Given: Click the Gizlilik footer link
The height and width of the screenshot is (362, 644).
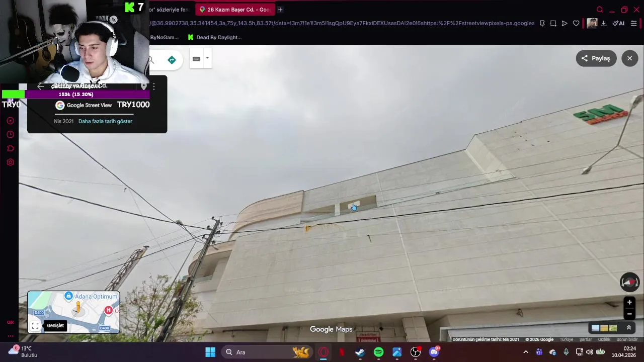Looking at the screenshot, I should point(604,339).
